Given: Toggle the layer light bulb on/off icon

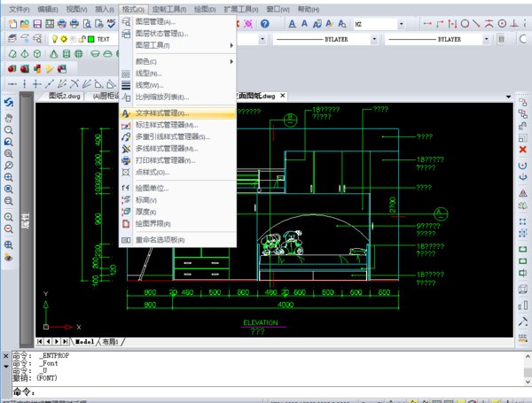Looking at the screenshot, I should 54,39.
